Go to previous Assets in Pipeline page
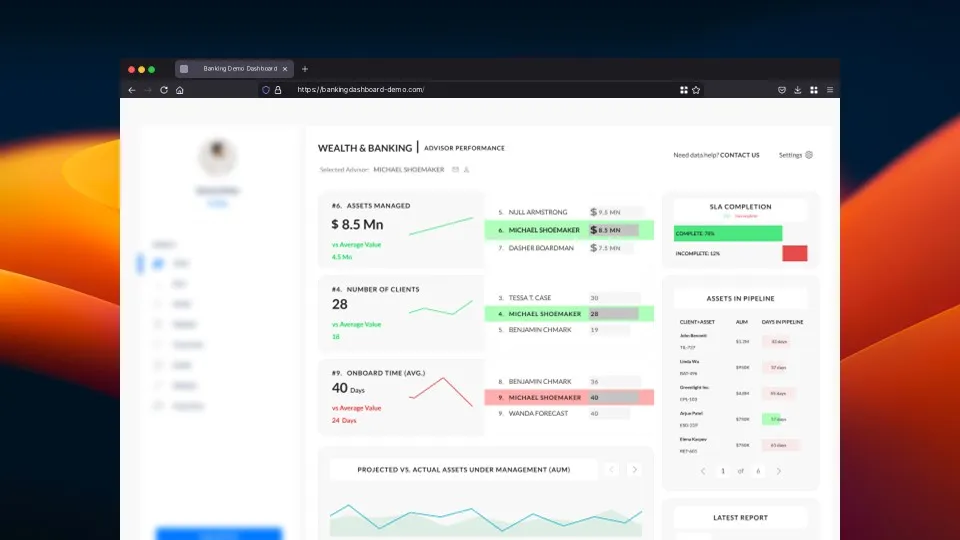Viewport: 960px width, 540px height. pyautogui.click(x=703, y=471)
